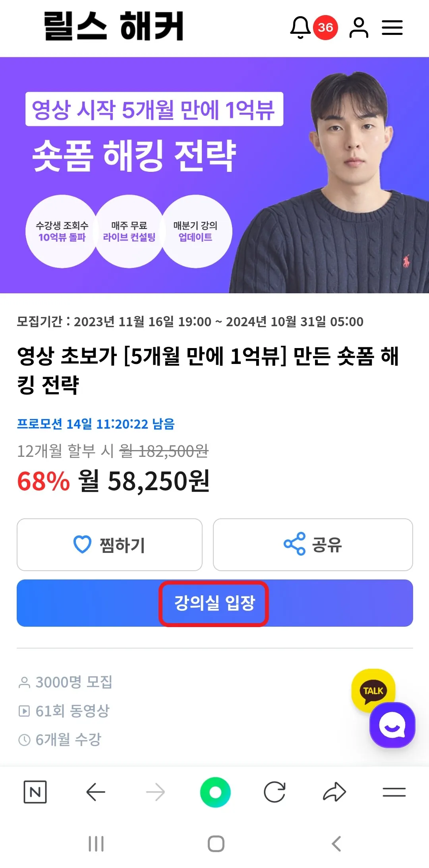Go back with browser back arrow
Viewport: 429px width, 868px height.
pos(96,792)
